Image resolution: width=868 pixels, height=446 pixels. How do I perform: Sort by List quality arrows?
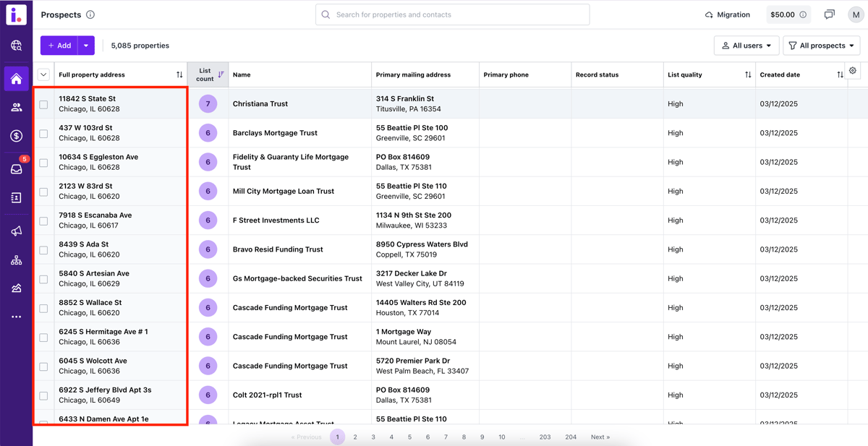tap(748, 74)
